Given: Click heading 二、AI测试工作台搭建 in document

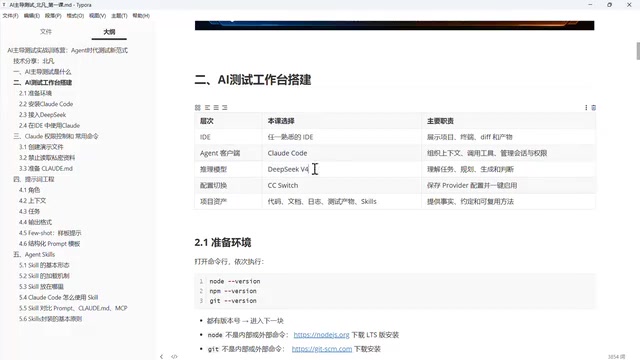Looking at the screenshot, I should 253,80.
